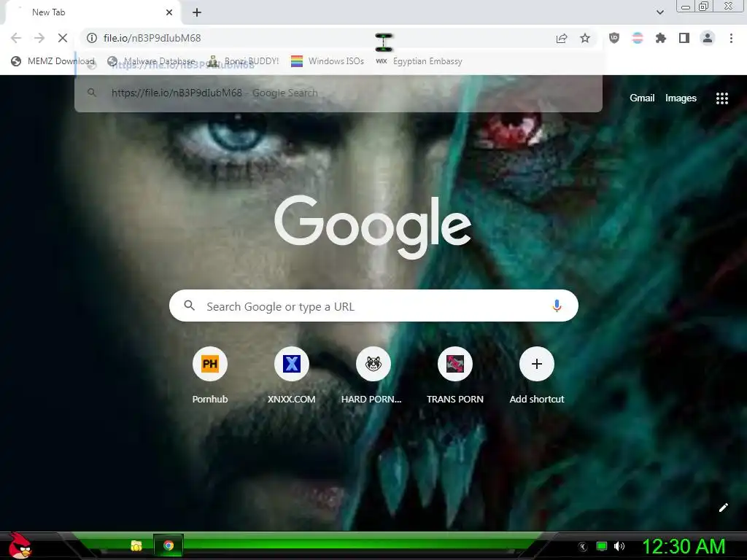The height and width of the screenshot is (560, 747).
Task: Go forward to the next page
Action: pyautogui.click(x=39, y=38)
